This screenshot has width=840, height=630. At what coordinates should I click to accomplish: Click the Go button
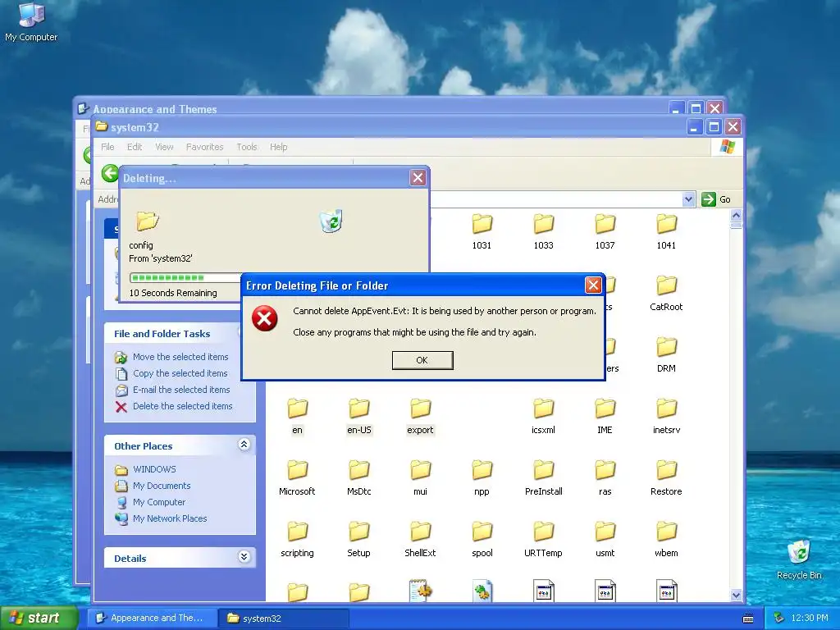tap(716, 199)
